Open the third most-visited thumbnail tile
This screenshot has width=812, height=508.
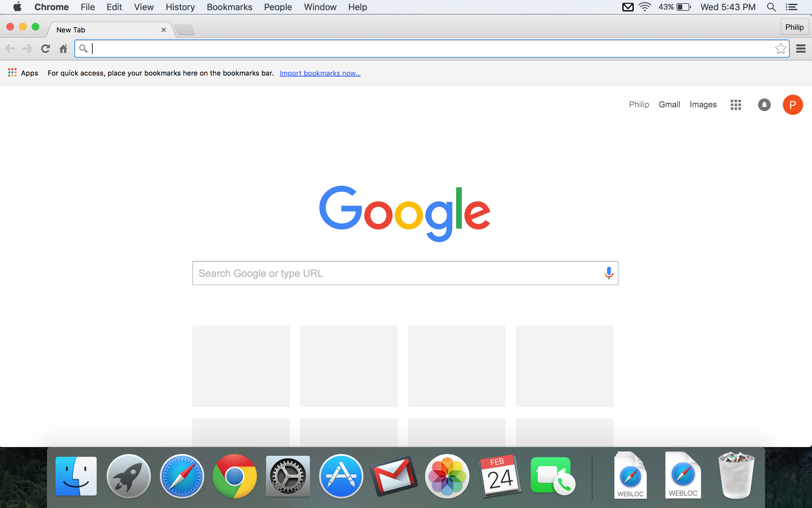456,366
